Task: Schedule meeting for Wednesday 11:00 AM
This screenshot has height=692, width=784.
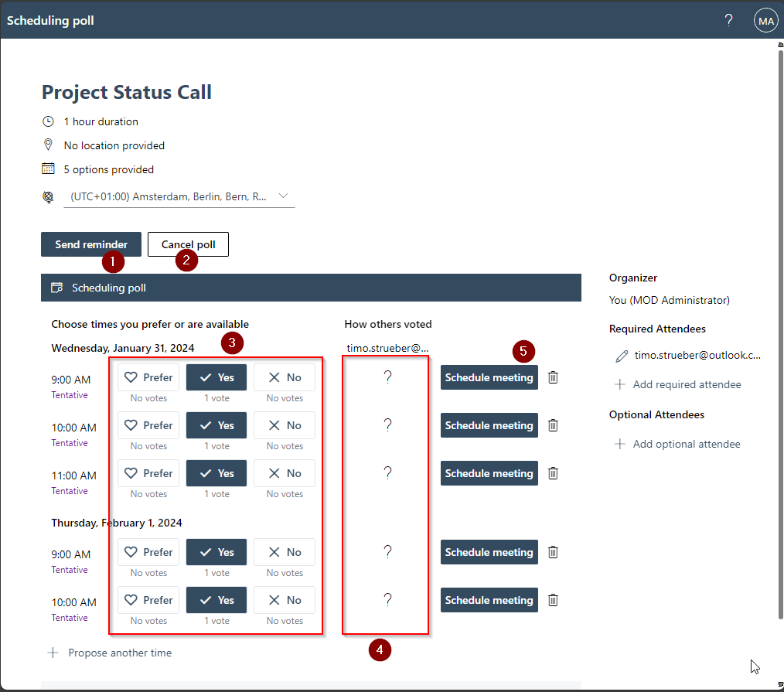Action: (x=489, y=473)
